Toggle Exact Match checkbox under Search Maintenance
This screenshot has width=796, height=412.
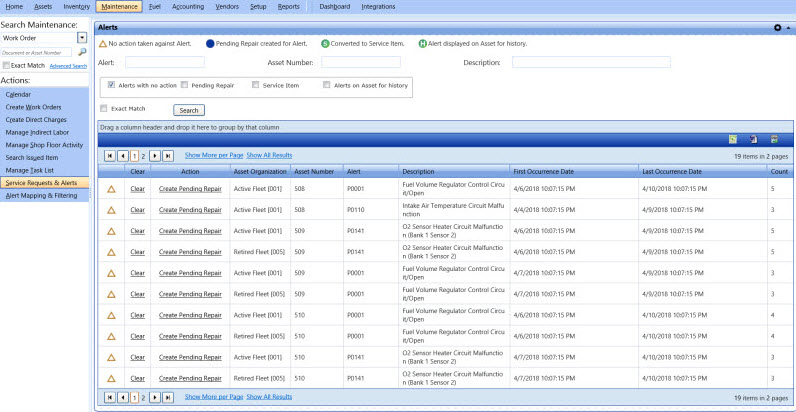click(x=6, y=65)
